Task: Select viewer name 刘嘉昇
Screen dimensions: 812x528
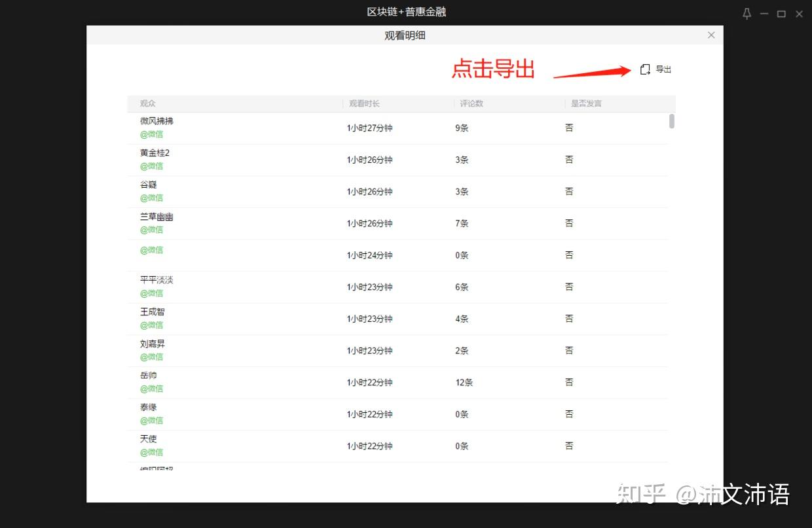Action: (153, 343)
